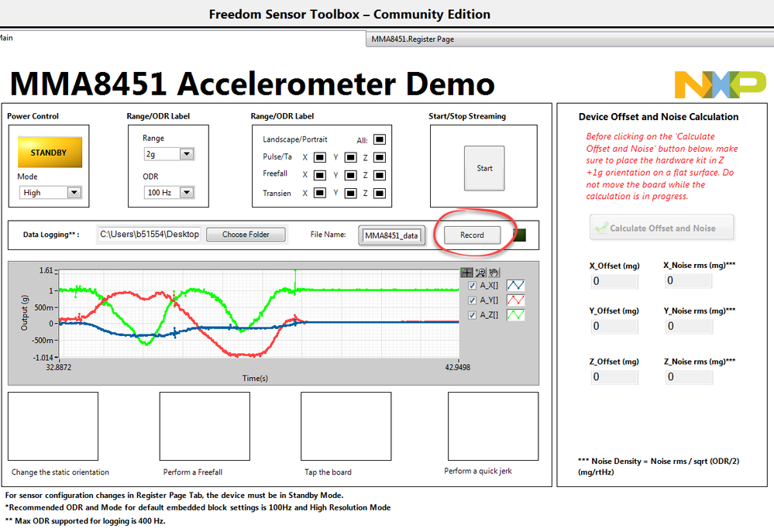Viewport: 774px width, 532px height.
Task: Click the Mode High value field
Action: 43,193
